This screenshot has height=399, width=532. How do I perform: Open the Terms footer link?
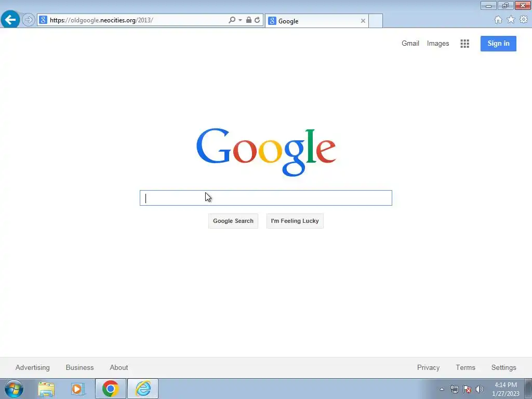tap(465, 367)
